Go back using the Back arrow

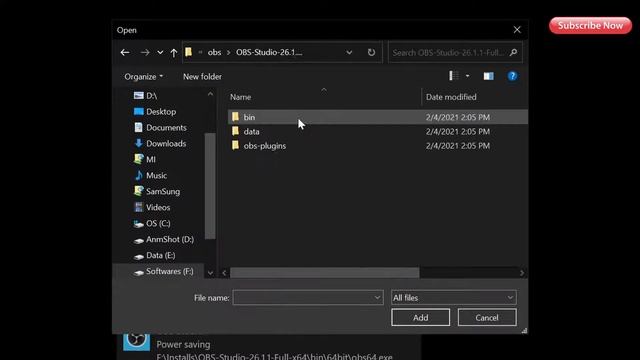tap(125, 52)
